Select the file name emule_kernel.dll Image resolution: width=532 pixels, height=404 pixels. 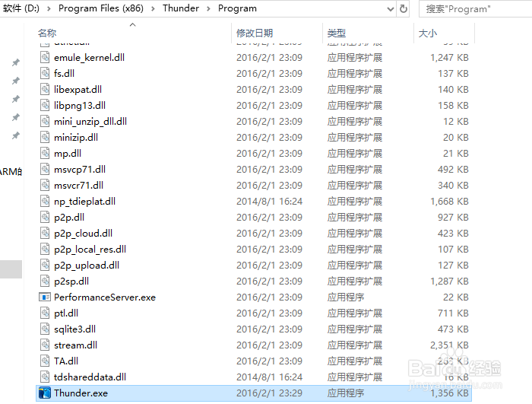coord(89,57)
